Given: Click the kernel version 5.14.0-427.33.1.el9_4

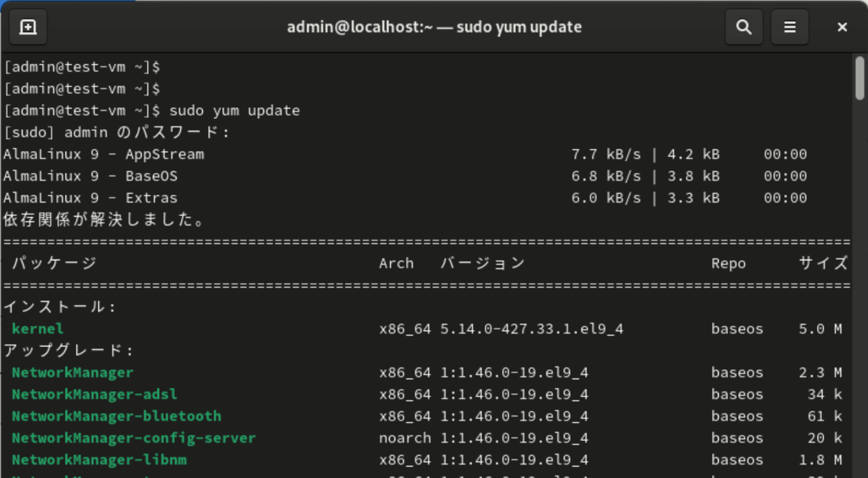Looking at the screenshot, I should [532, 329].
